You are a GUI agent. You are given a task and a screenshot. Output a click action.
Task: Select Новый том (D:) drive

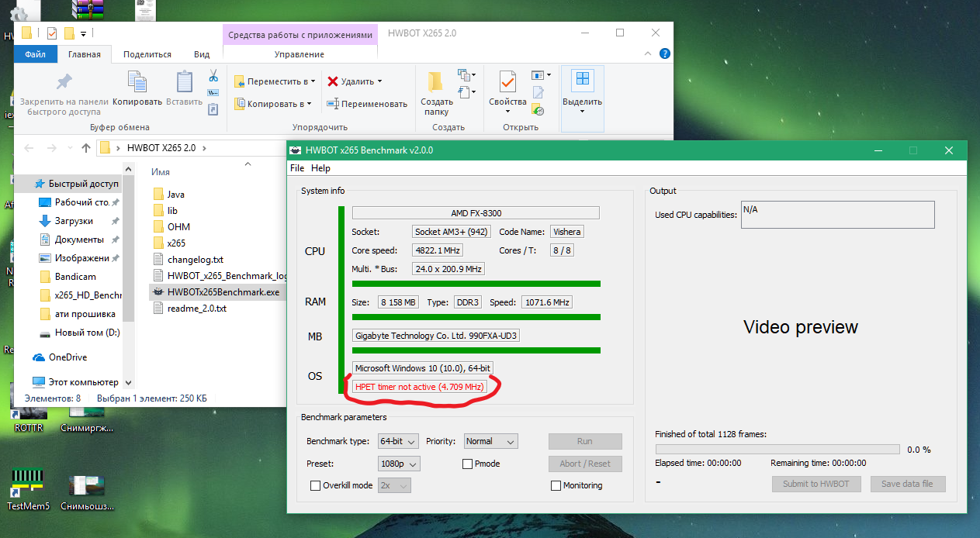click(79, 333)
